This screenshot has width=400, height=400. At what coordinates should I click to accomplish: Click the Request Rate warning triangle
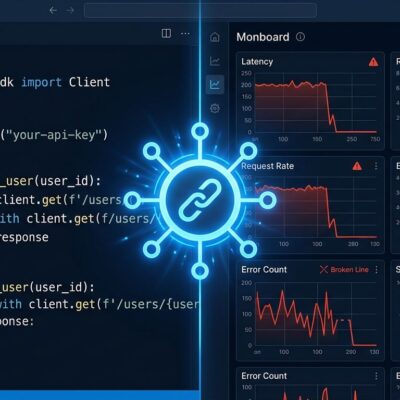point(357,166)
